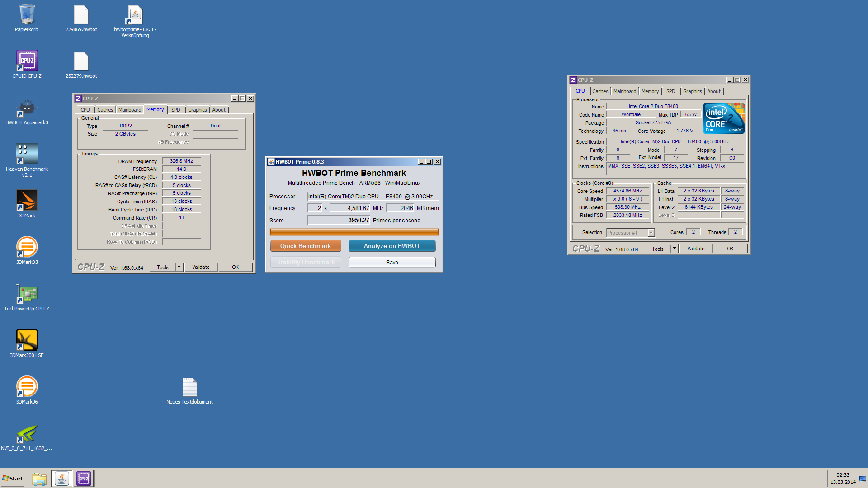Click the Core Voltage value 1.776 V
Viewport: 868px width, 488px height.
click(684, 131)
